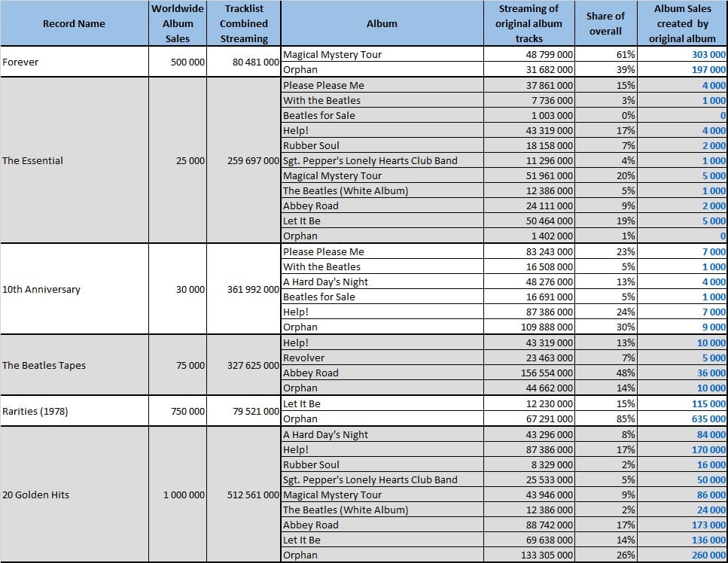Click 'The Essential' record name cell
Image resolution: width=728 pixels, height=563 pixels.
point(75,160)
